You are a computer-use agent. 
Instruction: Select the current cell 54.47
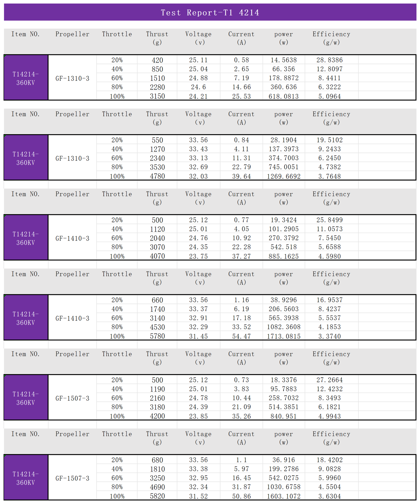tap(241, 336)
